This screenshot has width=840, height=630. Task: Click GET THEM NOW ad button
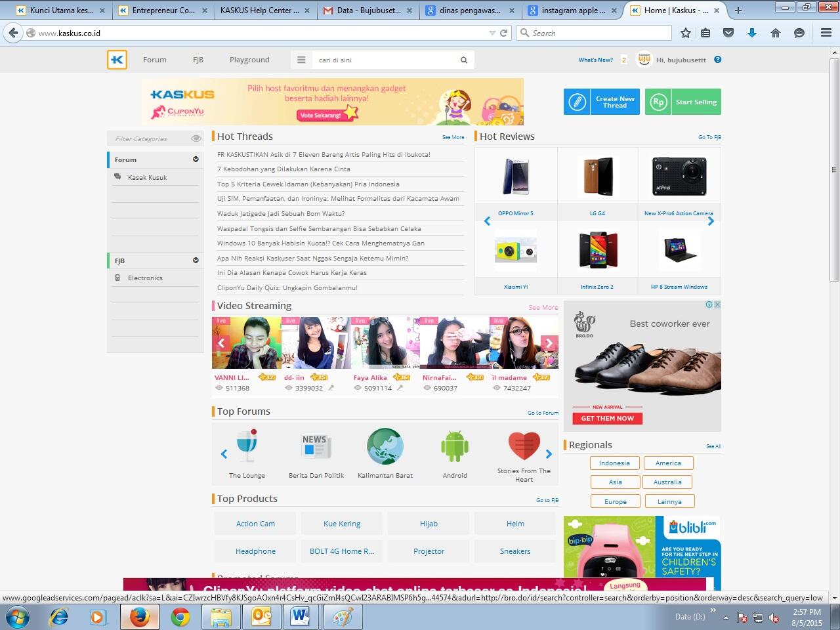tap(608, 418)
